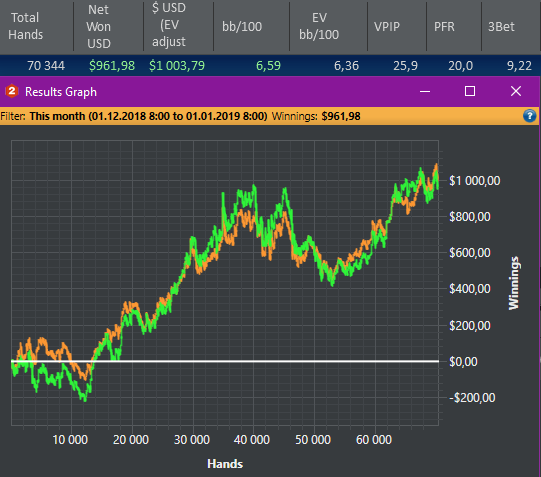Click the $800,00 axis label
Screen dimensions: 541x477
coord(470,217)
